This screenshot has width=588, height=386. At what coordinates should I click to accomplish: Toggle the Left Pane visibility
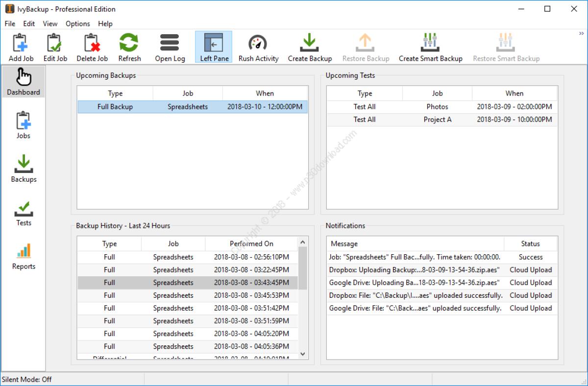point(213,46)
